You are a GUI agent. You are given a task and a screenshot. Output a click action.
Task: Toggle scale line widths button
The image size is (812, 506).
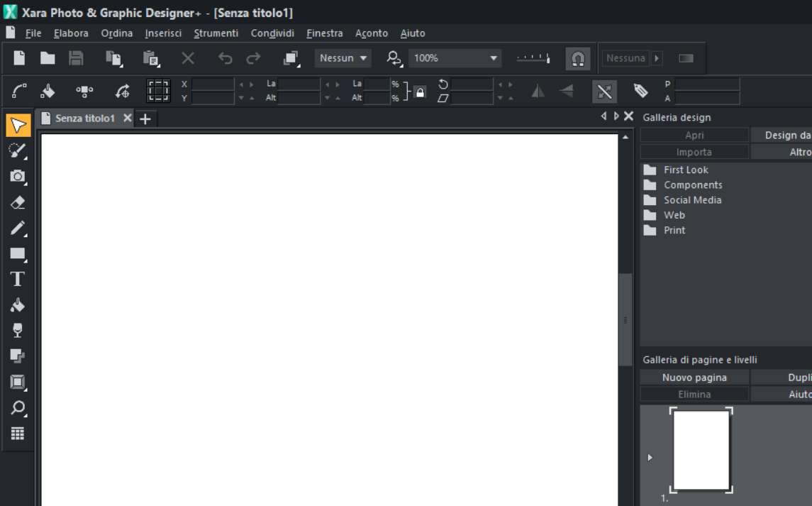(604, 92)
